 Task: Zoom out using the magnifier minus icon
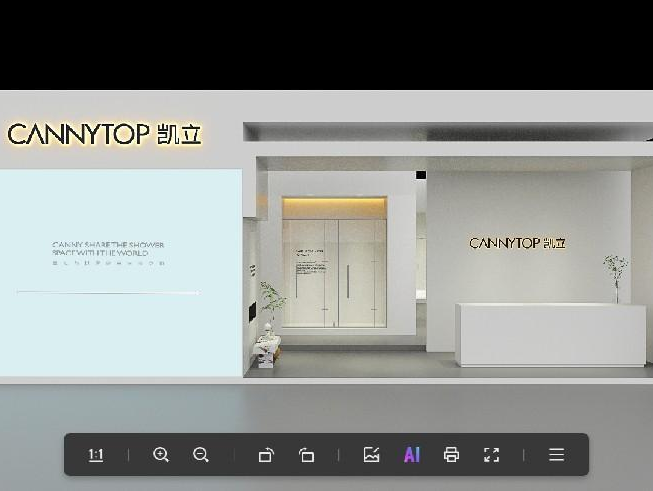[x=201, y=455]
